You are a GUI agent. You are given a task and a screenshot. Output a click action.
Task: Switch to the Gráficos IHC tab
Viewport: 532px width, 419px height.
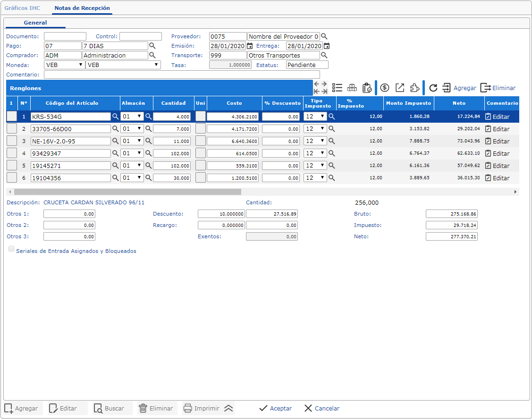point(23,8)
